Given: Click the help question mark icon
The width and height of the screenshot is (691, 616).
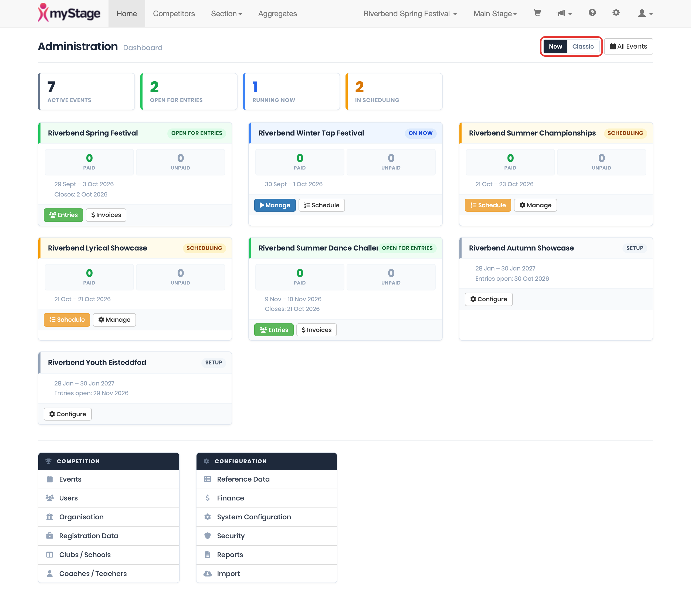Looking at the screenshot, I should pos(592,13).
